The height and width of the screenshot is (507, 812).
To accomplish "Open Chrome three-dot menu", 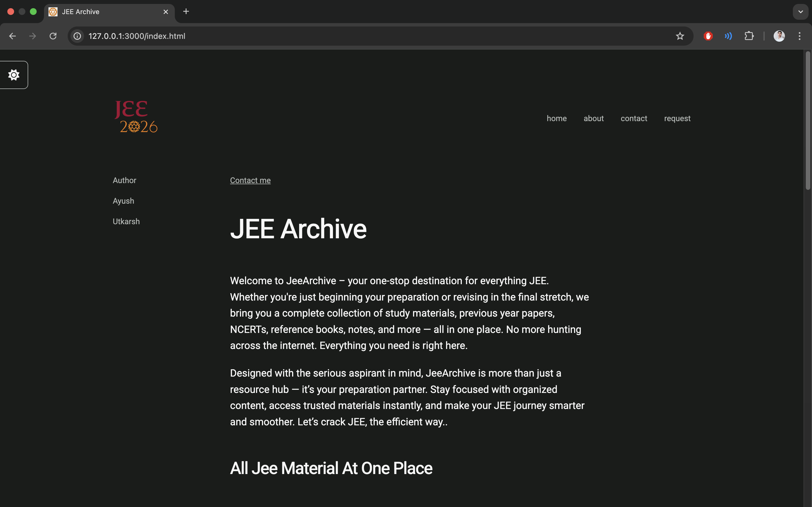I will (x=800, y=36).
